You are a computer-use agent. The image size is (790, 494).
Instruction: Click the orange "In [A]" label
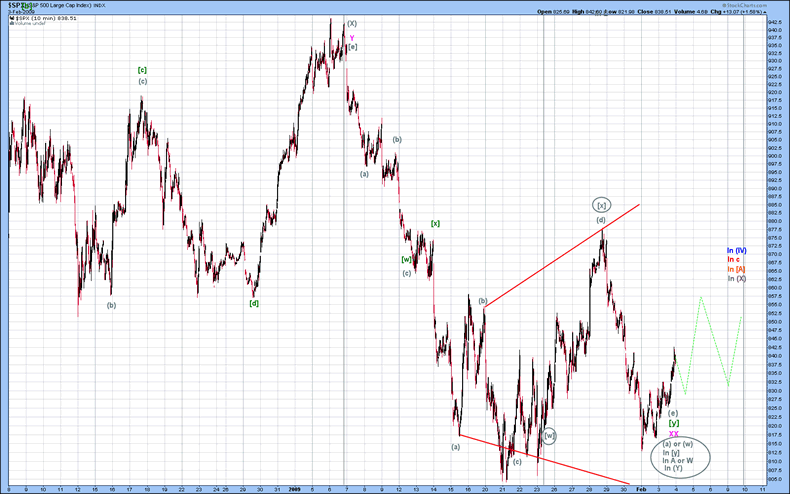pyautogui.click(x=736, y=269)
